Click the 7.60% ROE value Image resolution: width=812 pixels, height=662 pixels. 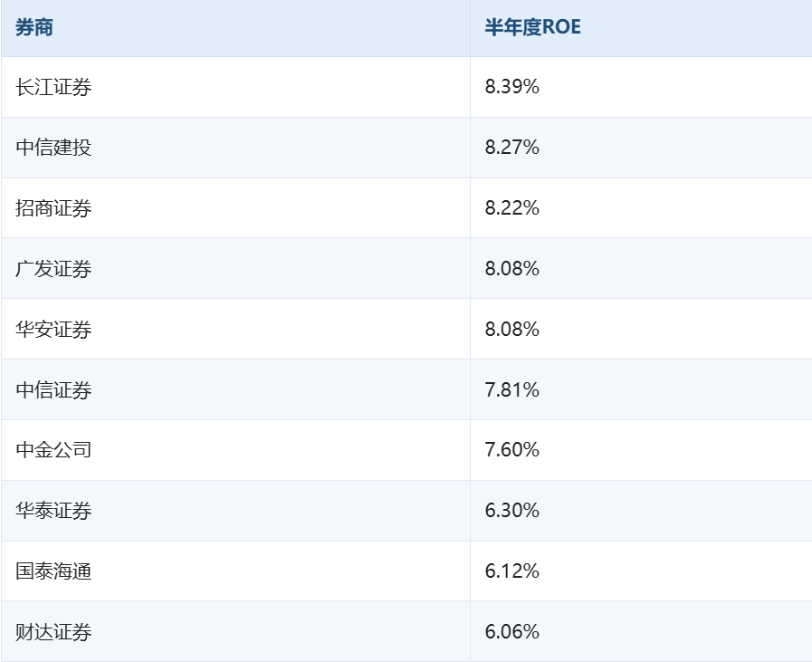click(x=511, y=449)
